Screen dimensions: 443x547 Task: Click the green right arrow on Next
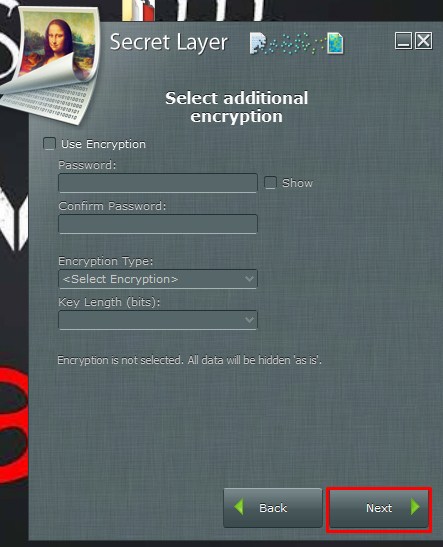(x=415, y=507)
